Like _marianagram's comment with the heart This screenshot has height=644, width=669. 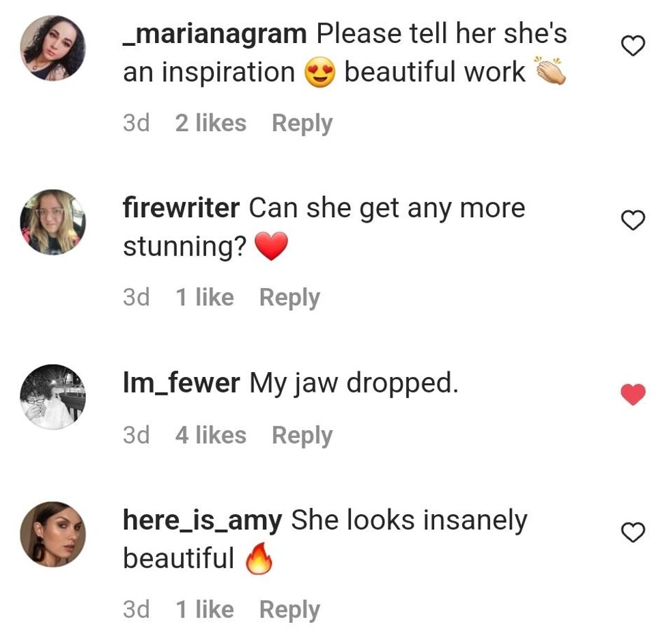[x=633, y=46]
